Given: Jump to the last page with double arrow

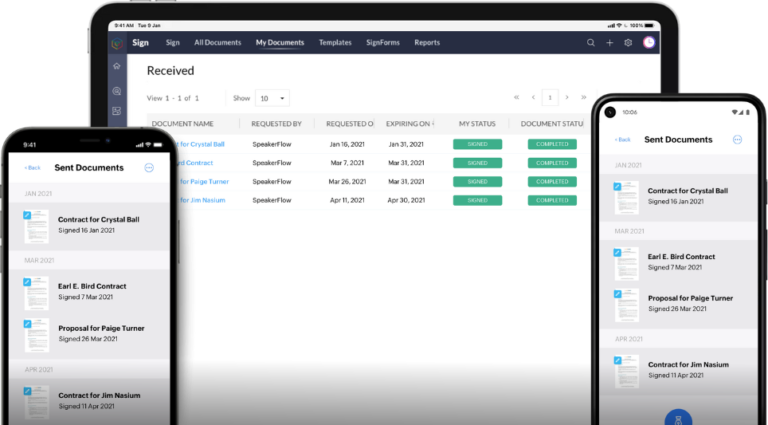Looking at the screenshot, I should coord(584,98).
